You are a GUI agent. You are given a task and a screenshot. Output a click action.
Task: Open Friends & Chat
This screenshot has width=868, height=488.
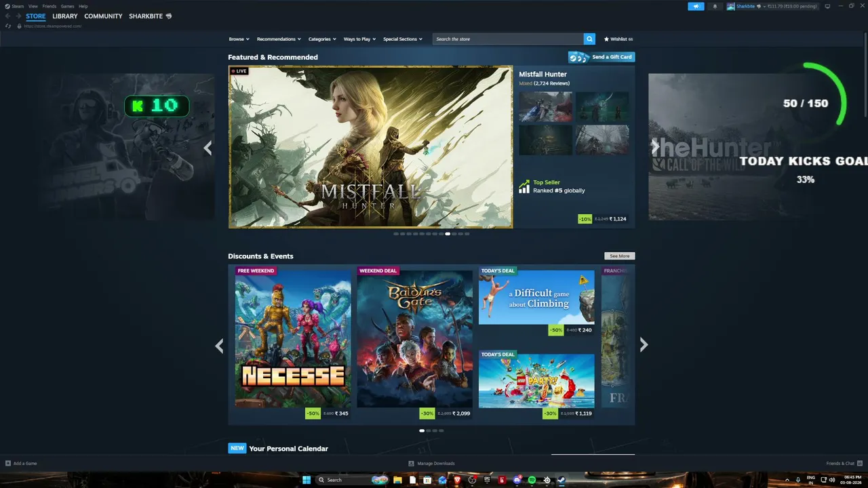pos(844,464)
